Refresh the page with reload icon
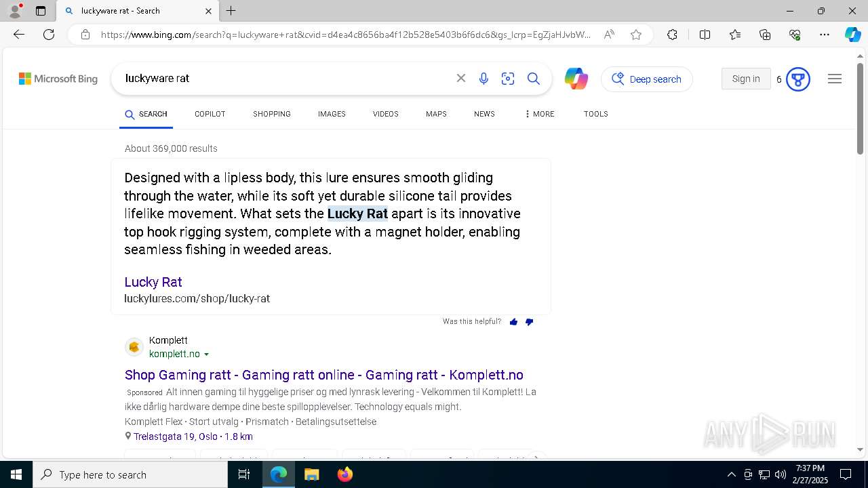 (49, 35)
